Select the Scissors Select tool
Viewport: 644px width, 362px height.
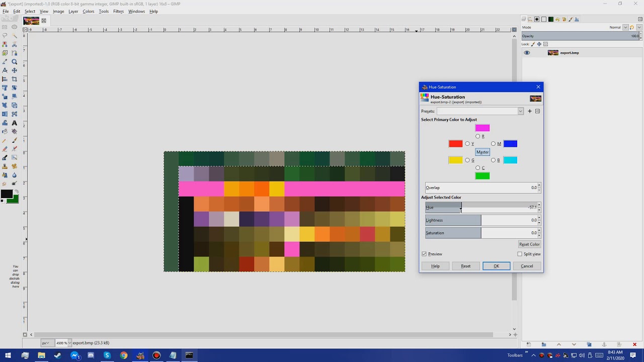point(14,44)
